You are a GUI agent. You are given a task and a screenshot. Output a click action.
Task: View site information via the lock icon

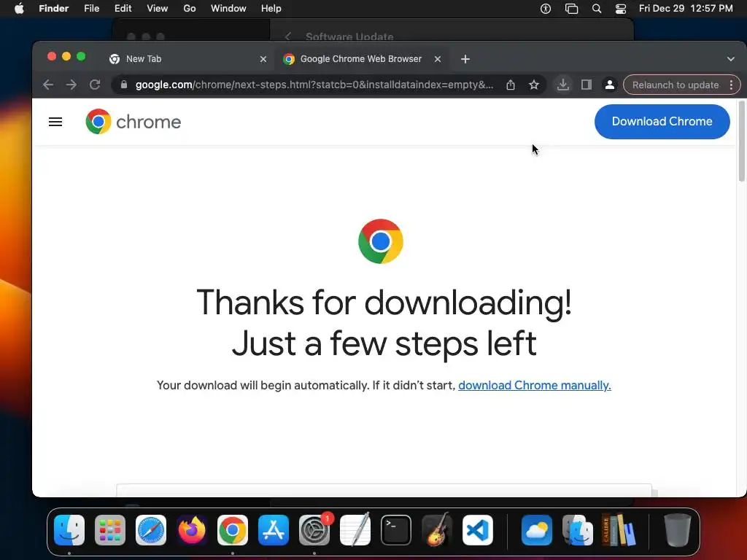click(x=124, y=85)
